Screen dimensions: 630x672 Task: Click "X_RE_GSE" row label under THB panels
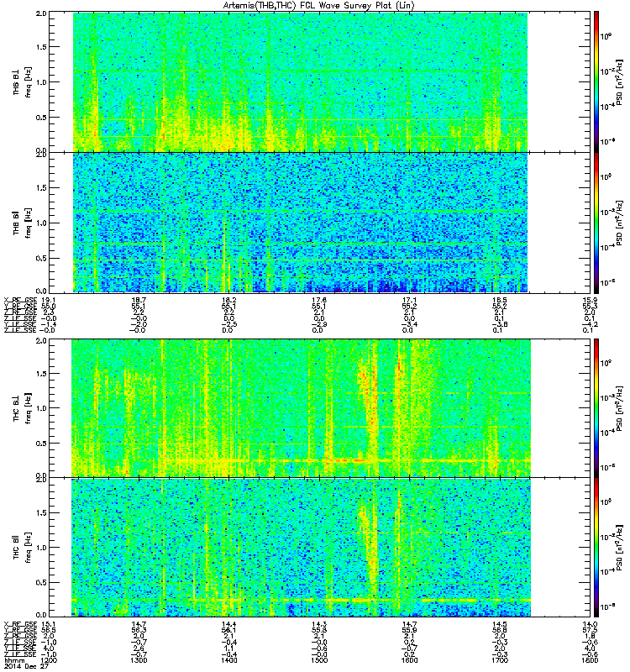20,300
